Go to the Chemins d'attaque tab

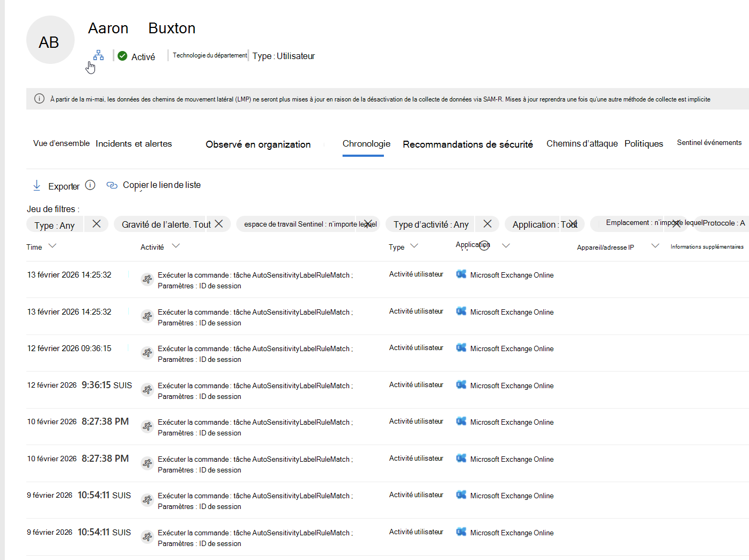[x=582, y=144]
